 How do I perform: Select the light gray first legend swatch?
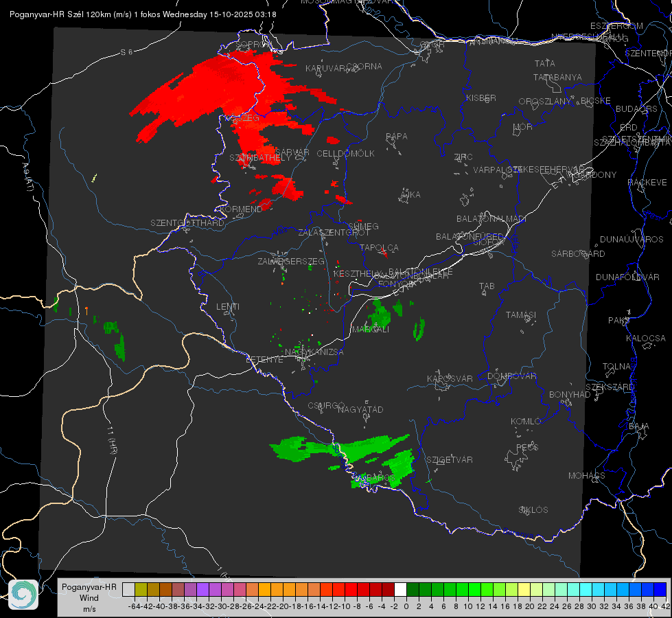click(x=128, y=589)
